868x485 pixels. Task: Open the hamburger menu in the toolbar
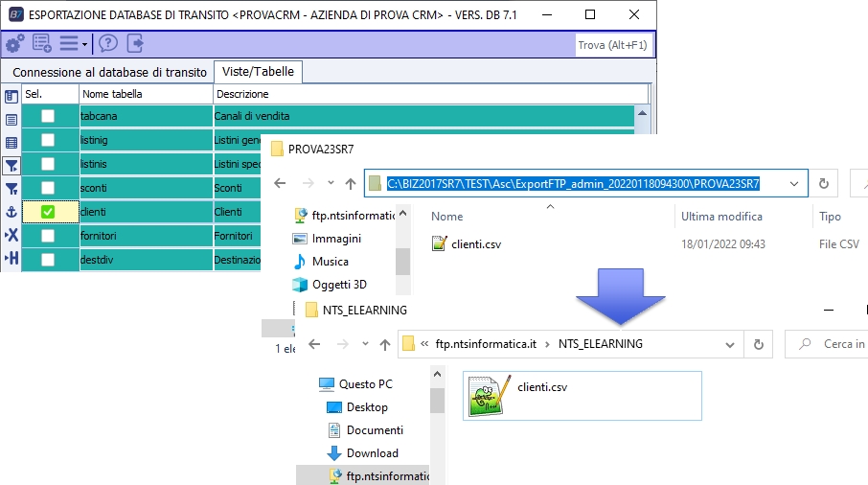69,43
